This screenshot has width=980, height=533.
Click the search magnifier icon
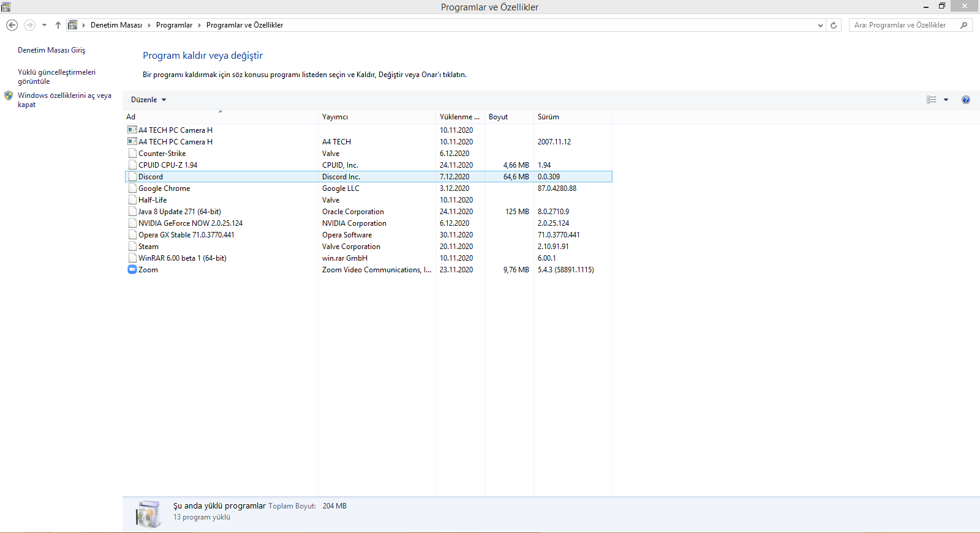(964, 25)
